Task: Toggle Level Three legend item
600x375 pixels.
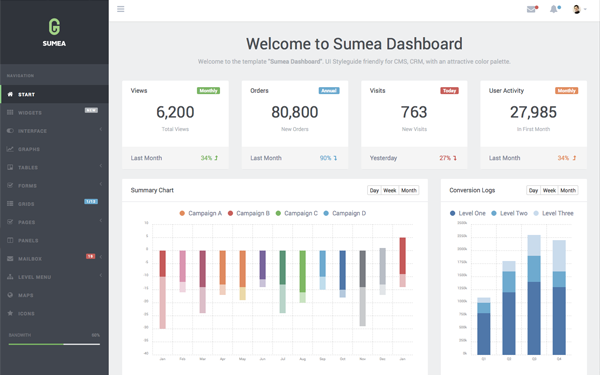Action: [553, 213]
